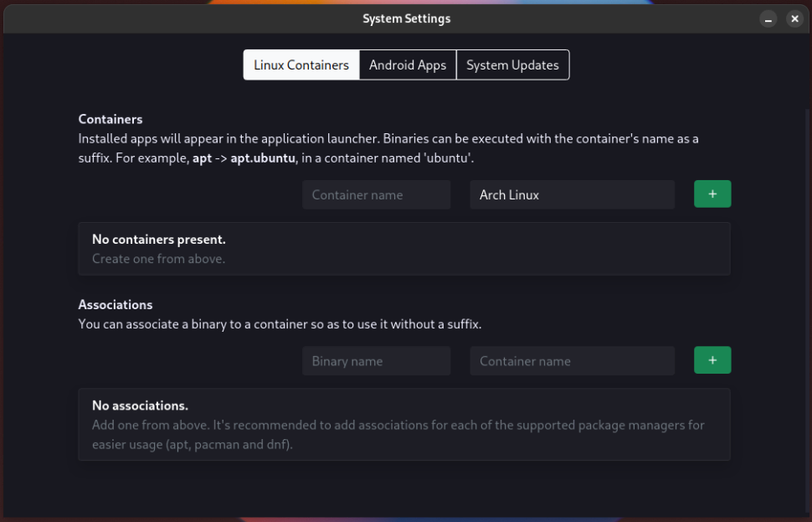Focus the Binary name input box
This screenshot has width=812, height=522.
376,360
